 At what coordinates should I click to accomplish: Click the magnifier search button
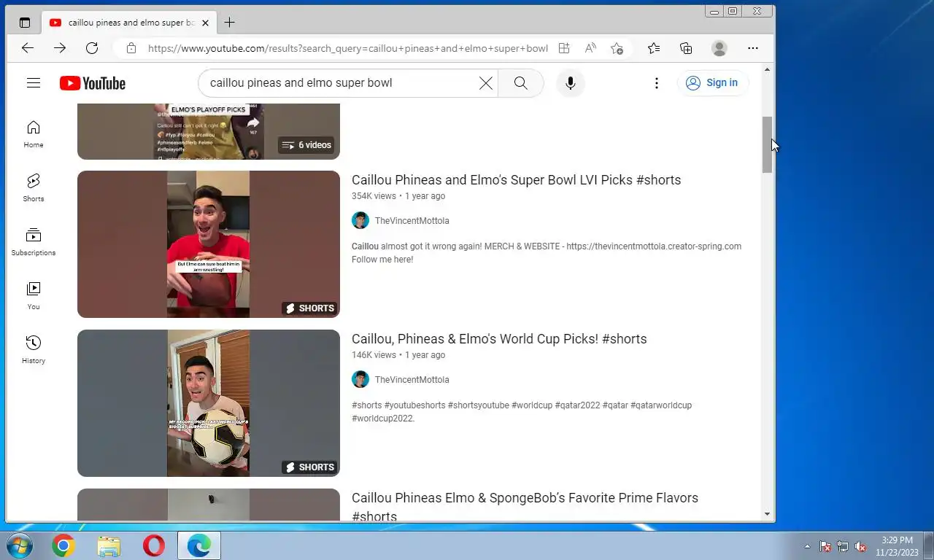click(x=521, y=83)
